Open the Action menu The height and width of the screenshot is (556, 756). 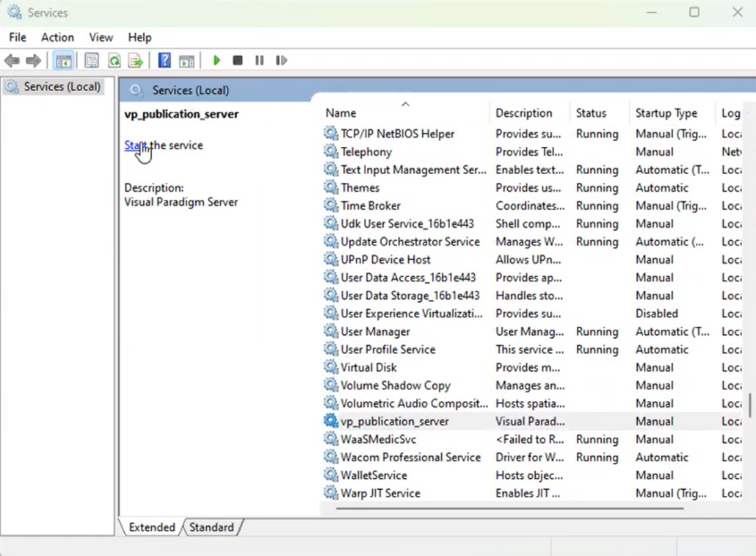click(57, 37)
